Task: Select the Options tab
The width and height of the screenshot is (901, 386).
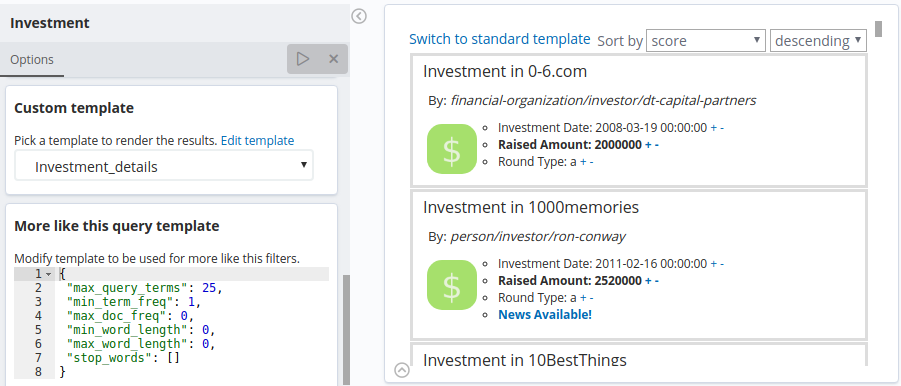Action: [x=32, y=60]
